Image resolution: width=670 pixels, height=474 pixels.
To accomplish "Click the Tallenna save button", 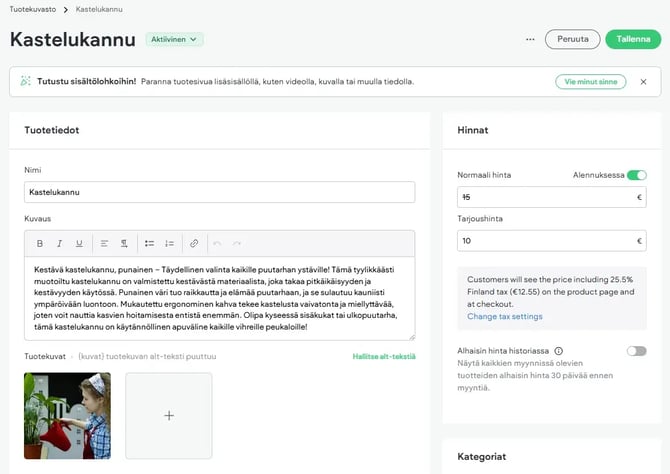I will pyautogui.click(x=632, y=40).
